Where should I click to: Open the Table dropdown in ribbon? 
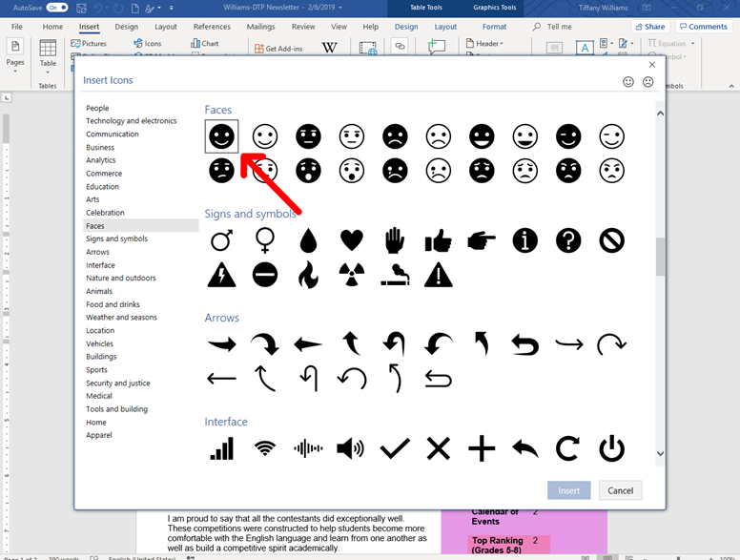[x=48, y=64]
